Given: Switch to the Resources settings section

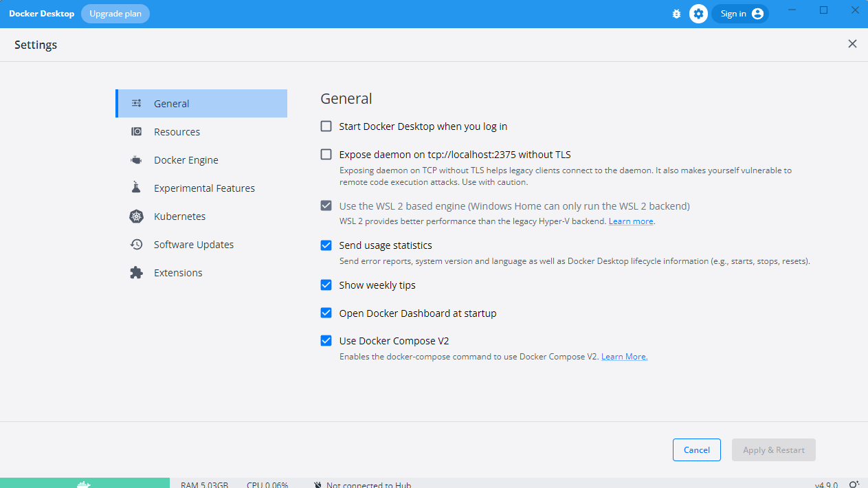Looking at the screenshot, I should (177, 131).
